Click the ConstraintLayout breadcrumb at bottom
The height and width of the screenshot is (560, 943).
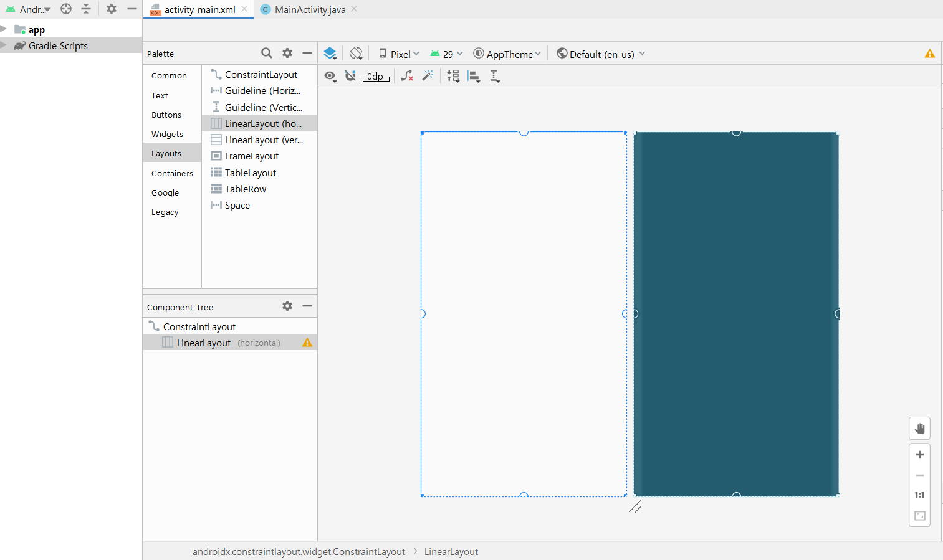click(299, 551)
